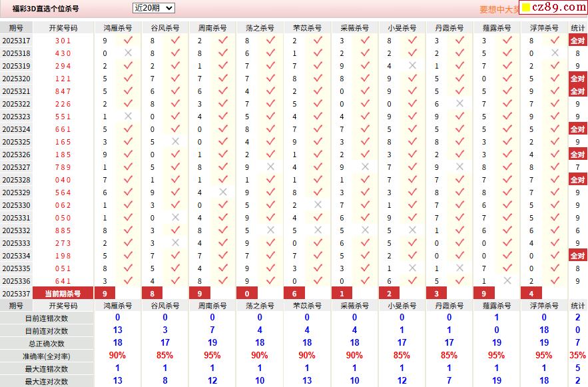Click the 全对 badge in row 2025326
588x387 pixels.
point(577,155)
